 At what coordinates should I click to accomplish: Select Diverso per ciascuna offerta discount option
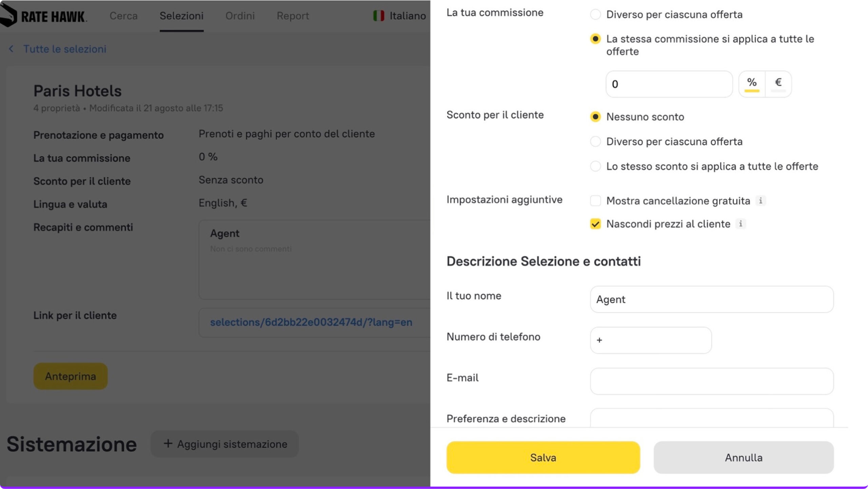[595, 141]
